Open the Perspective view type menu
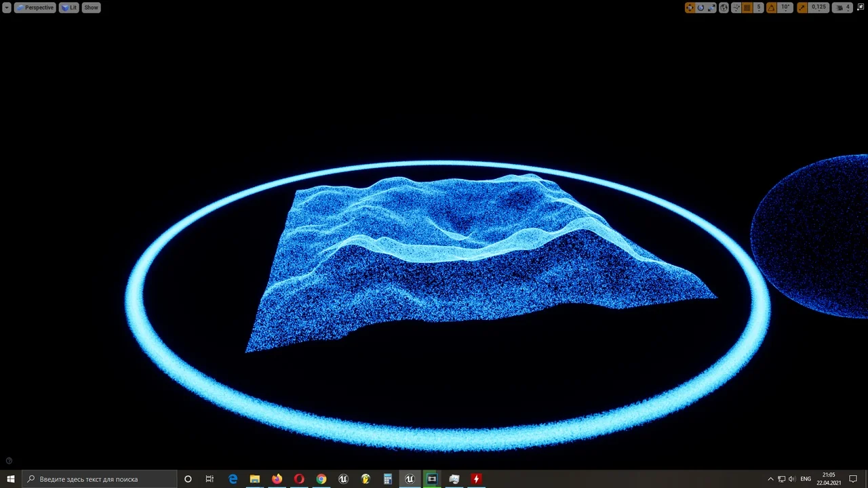Viewport: 868px width, 488px height. (35, 7)
